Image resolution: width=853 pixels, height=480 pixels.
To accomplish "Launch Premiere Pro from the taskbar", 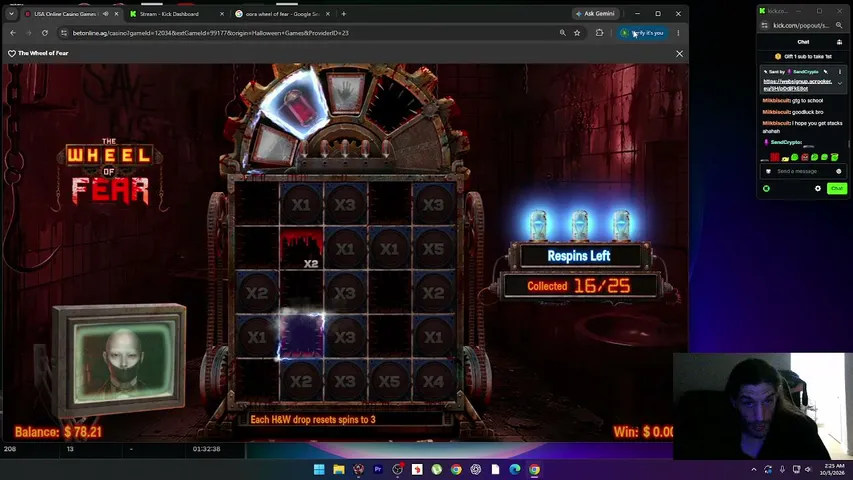I will coord(378,469).
